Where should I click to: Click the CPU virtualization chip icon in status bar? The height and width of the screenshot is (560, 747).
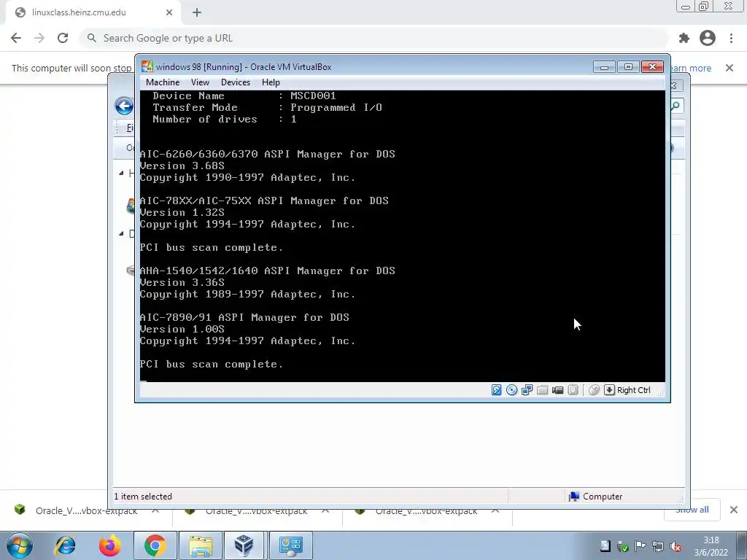pyautogui.click(x=573, y=390)
